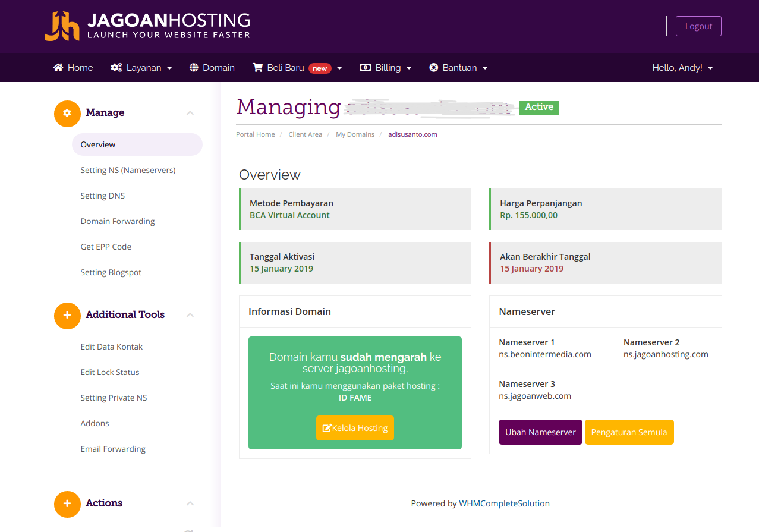Click the adisusanto.com breadcrumb
Viewport: 759px width, 532px height.
412,134
